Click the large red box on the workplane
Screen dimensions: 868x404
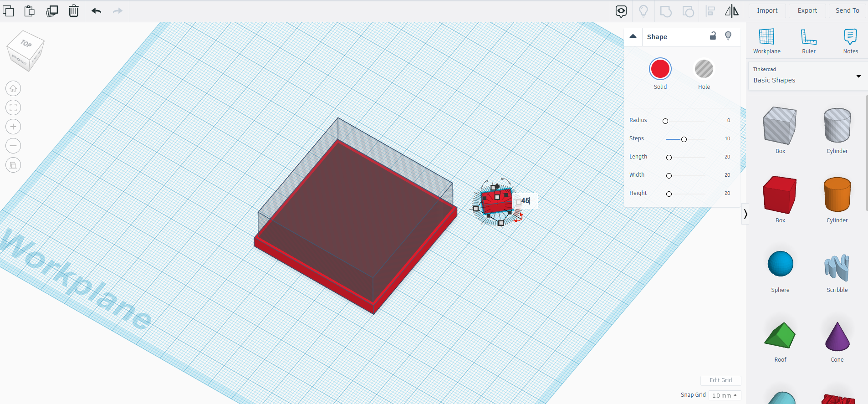(355, 228)
